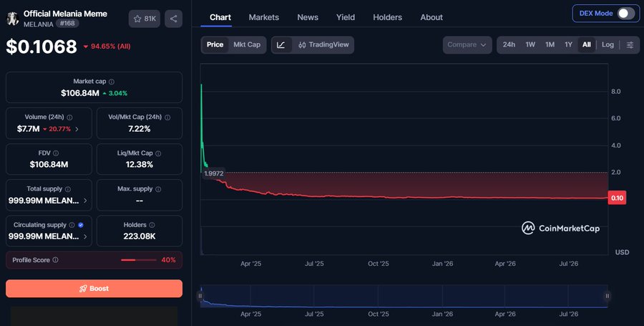This screenshot has height=326, width=644.
Task: Click the verified circulating supply badge
Action: pos(80,225)
